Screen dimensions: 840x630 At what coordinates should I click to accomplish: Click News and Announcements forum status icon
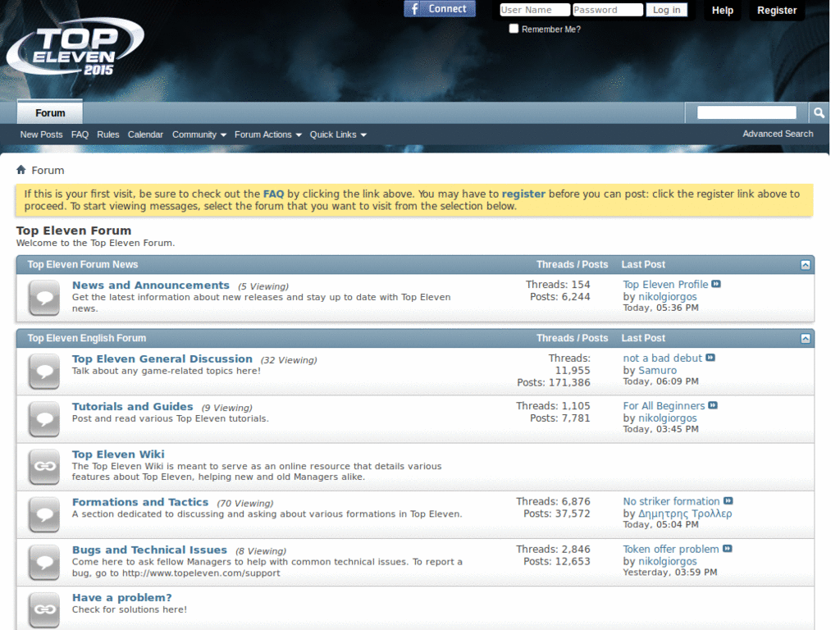coord(44,298)
